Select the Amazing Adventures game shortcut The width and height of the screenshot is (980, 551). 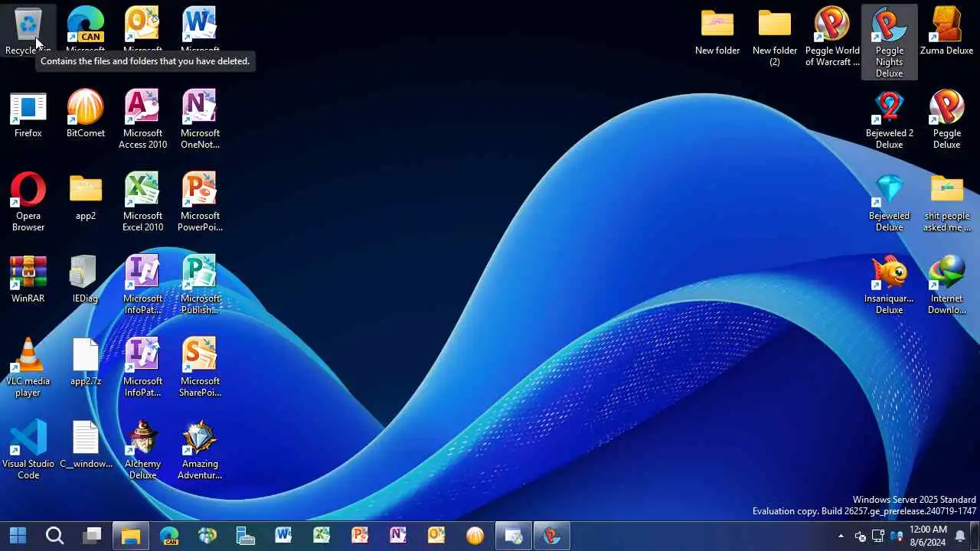tap(200, 450)
